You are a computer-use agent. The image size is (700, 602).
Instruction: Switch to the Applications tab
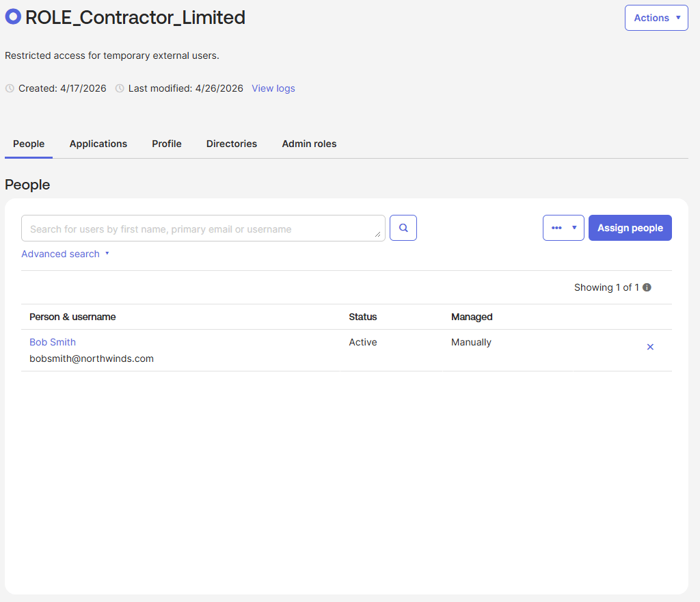[98, 144]
